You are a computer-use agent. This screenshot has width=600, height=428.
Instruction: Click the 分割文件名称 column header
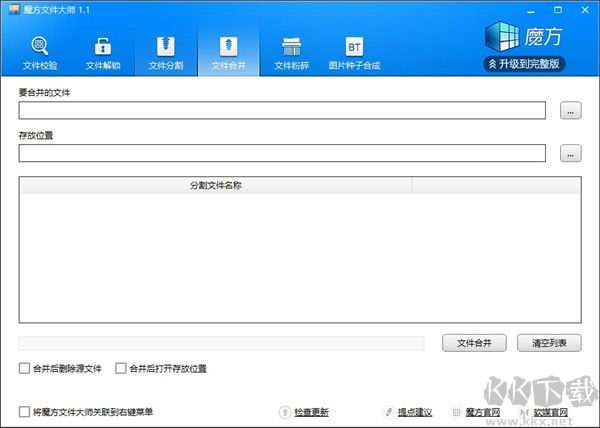215,186
